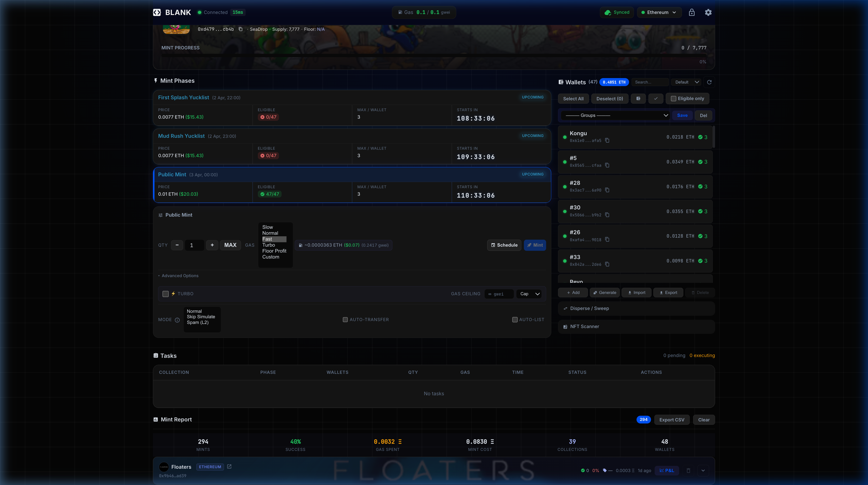Check the Eligible only option
The image size is (868, 485).
673,98
